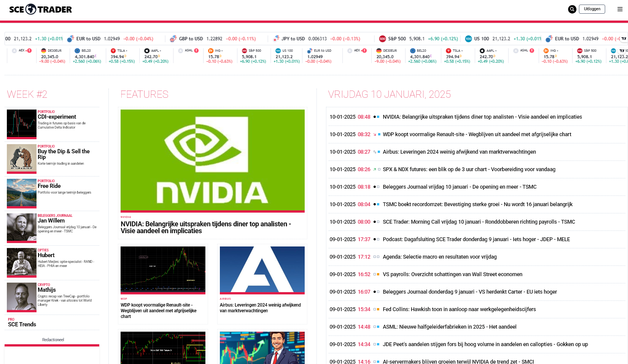
Task: Click the indicator squares in the Agenda: Selectie macro row
Action: 377,257
